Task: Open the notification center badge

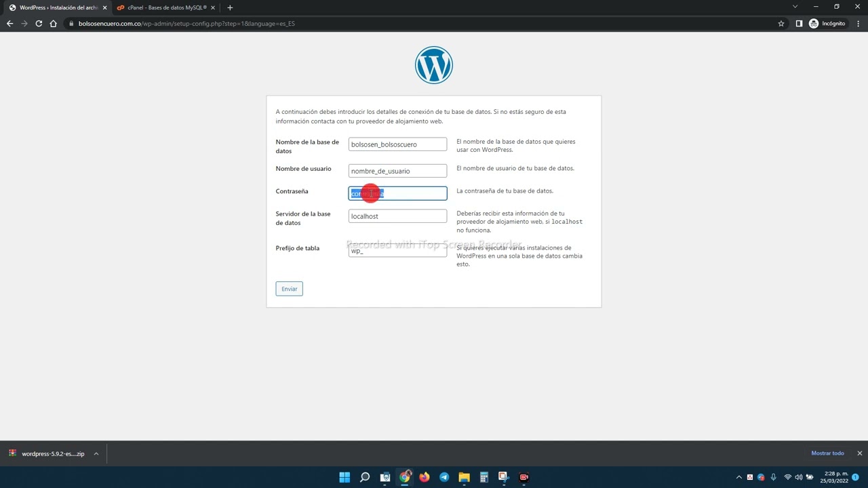Action: point(856,477)
